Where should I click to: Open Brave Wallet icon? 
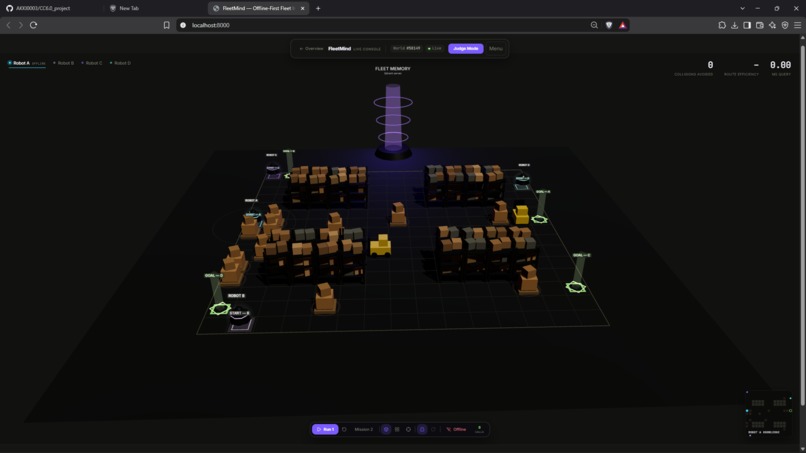point(760,25)
